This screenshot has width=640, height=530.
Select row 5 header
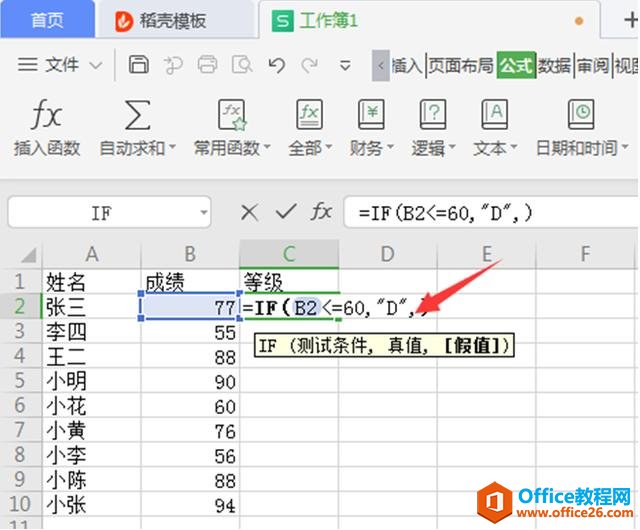pos(20,381)
